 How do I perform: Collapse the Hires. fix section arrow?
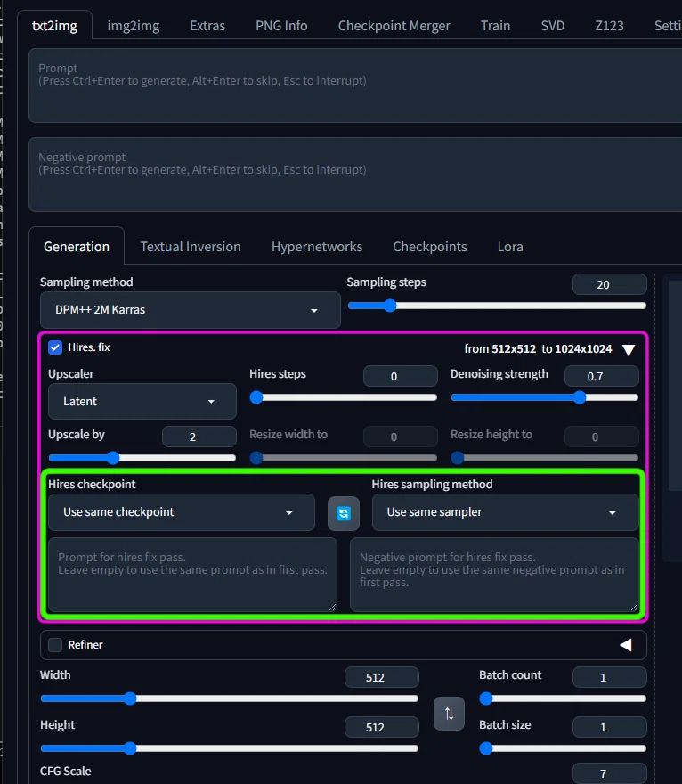(629, 349)
